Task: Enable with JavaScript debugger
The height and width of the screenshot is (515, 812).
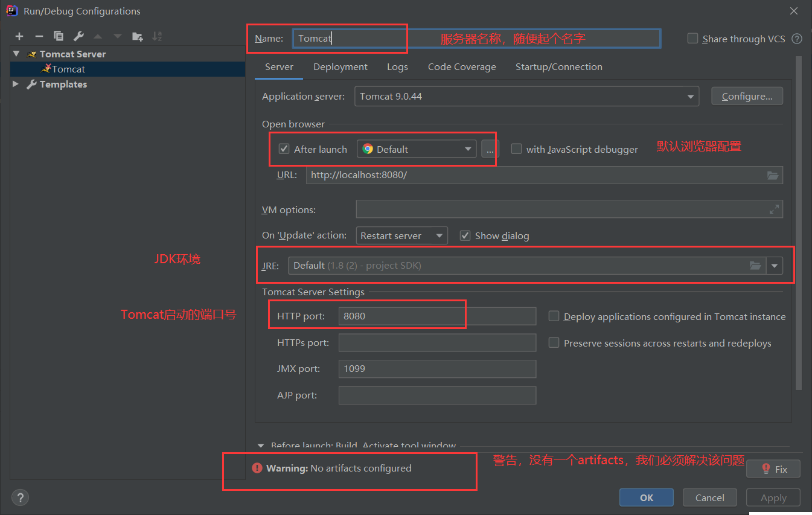Action: click(517, 149)
